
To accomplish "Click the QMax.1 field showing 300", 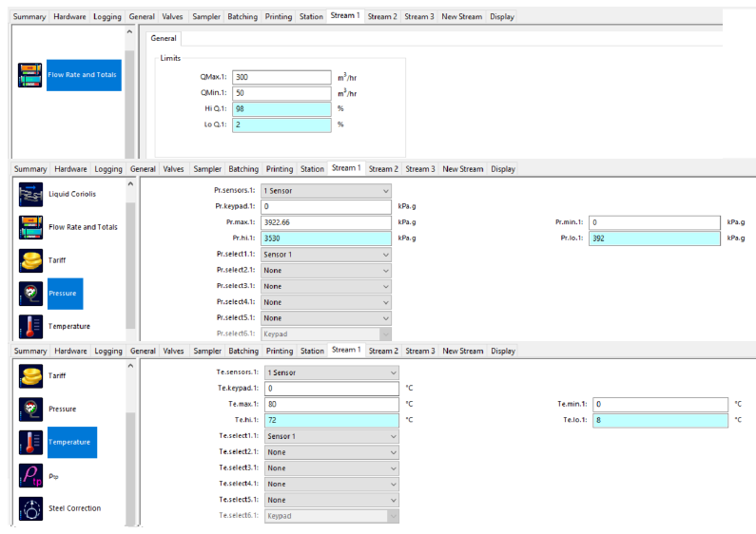I will [281, 77].
